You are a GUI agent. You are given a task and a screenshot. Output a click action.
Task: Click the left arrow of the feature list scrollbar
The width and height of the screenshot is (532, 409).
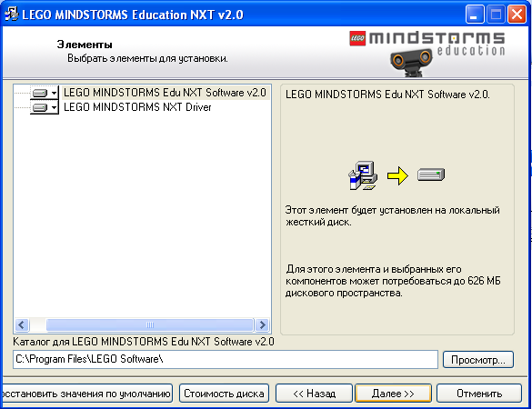tap(22, 324)
